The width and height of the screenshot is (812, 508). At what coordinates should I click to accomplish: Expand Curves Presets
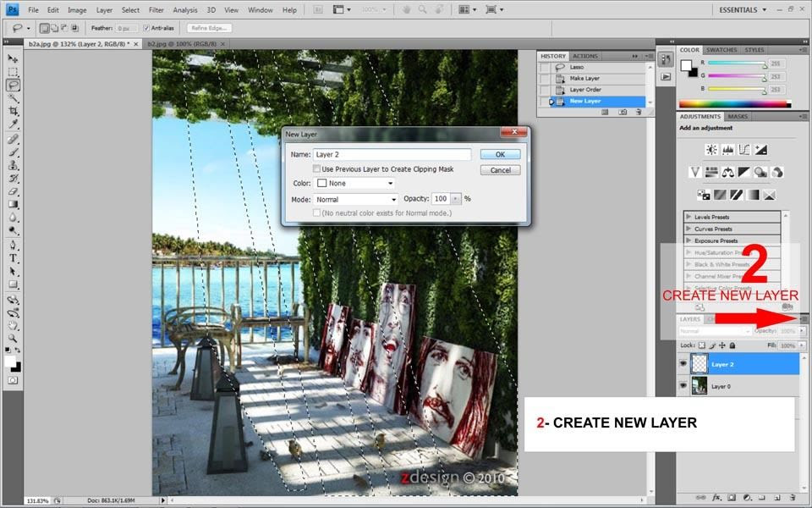pyautogui.click(x=689, y=228)
